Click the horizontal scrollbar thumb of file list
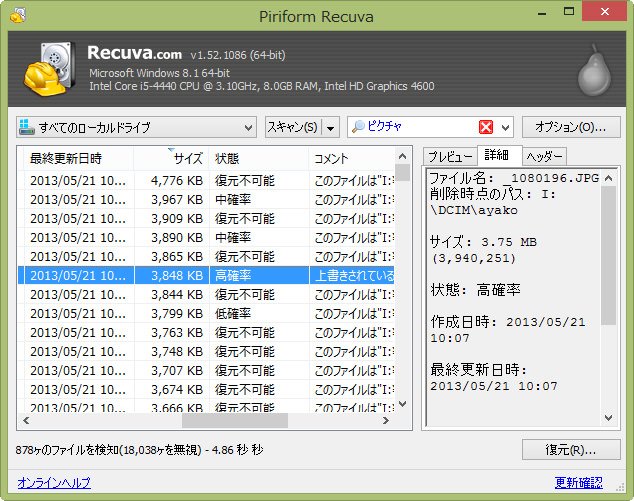The width and height of the screenshot is (634, 501). tap(235, 421)
